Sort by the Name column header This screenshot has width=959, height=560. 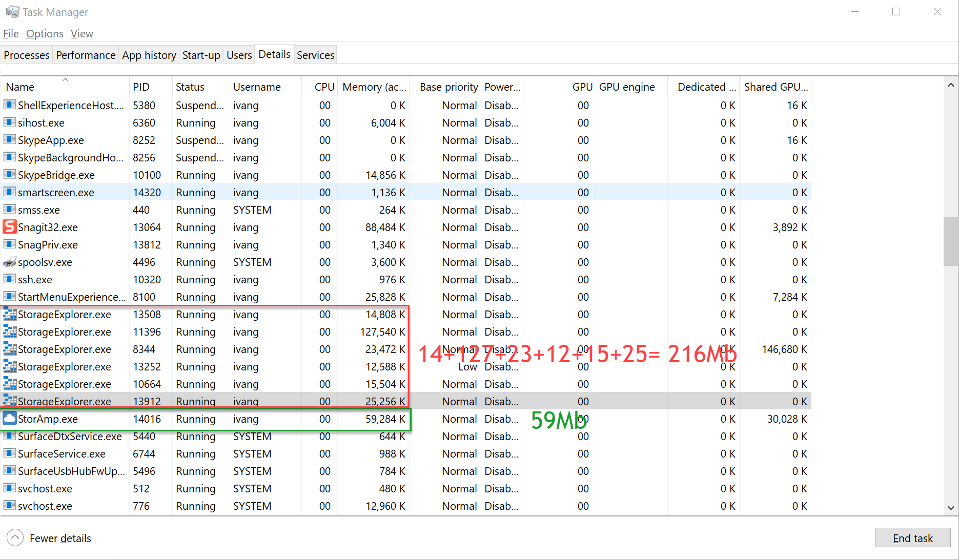[65, 87]
